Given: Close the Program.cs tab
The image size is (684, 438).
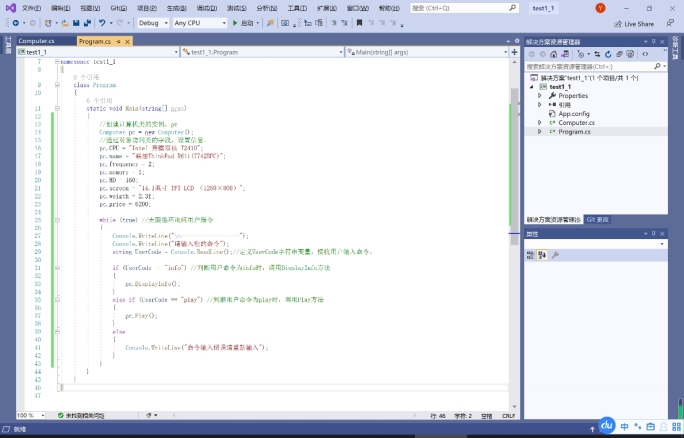Looking at the screenshot, I should pos(127,41).
